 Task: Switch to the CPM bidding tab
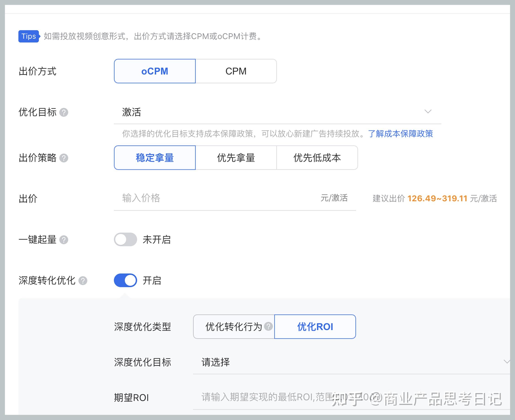pyautogui.click(x=236, y=71)
